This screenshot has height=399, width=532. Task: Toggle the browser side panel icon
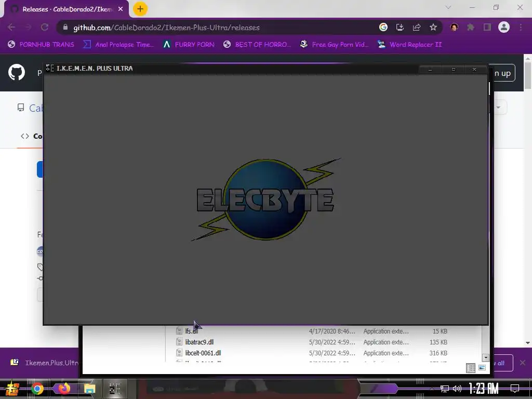tap(487, 27)
